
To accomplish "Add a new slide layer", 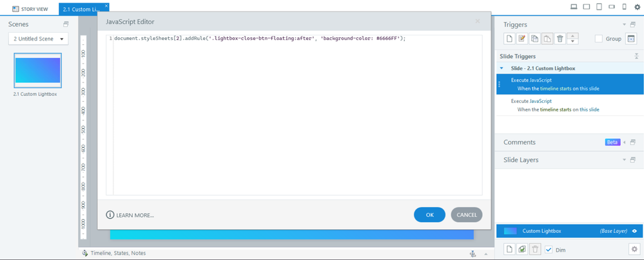I will [509, 249].
